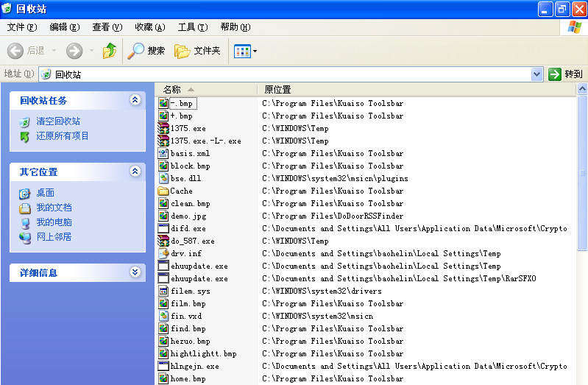The width and height of the screenshot is (588, 385).
Task: Select the home.bmp file name
Action: click(x=188, y=378)
